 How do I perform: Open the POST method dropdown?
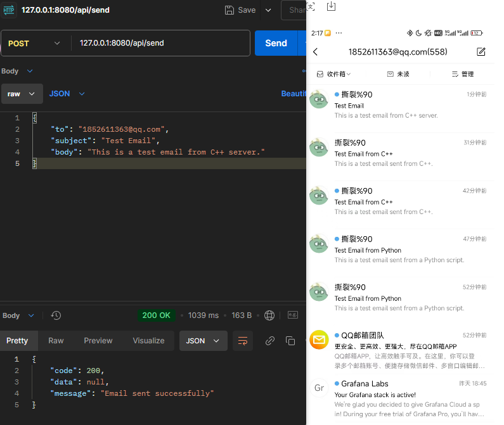34,43
